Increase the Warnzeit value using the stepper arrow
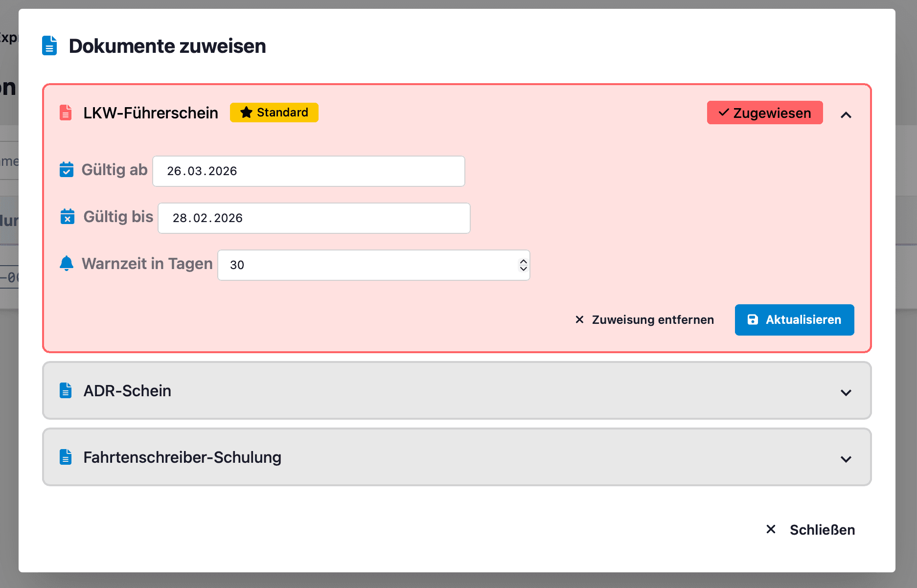 tap(523, 261)
